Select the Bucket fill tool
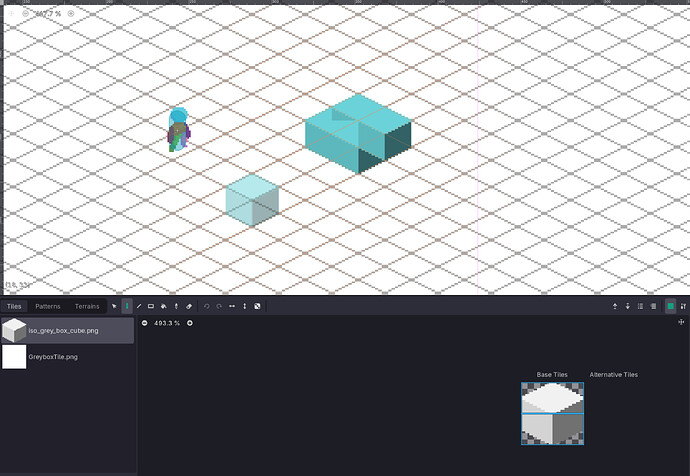The height and width of the screenshot is (476, 690). pyautogui.click(x=164, y=306)
